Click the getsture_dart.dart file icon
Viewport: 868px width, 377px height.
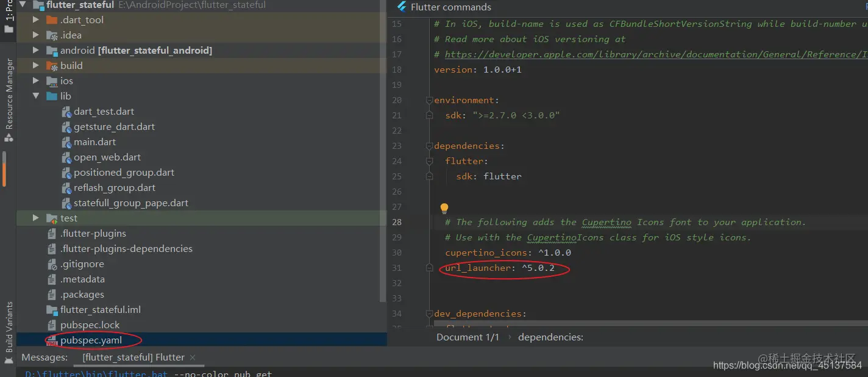67,127
